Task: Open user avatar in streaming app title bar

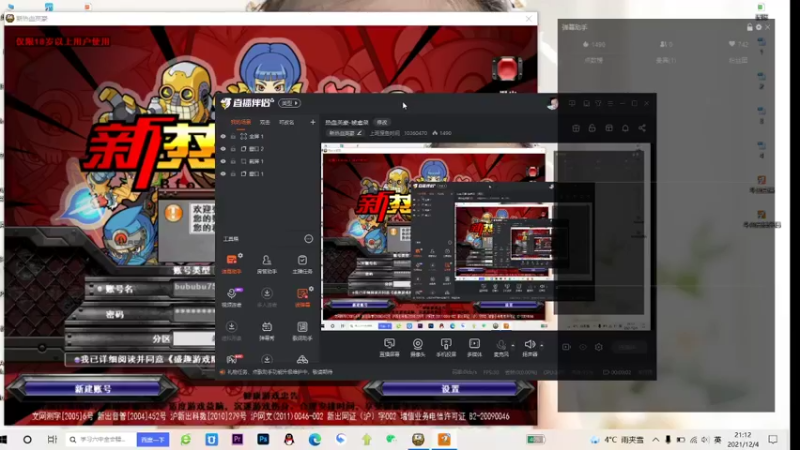Action: click(552, 104)
